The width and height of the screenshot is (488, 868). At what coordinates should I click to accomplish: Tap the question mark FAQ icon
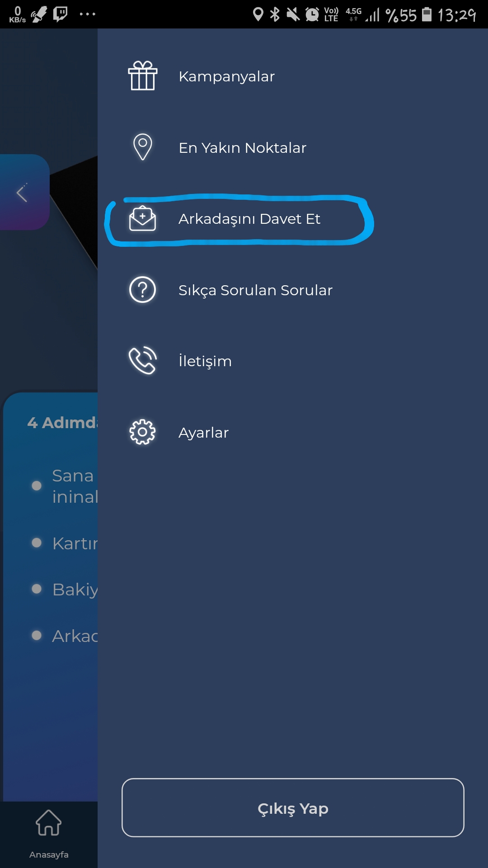(143, 290)
